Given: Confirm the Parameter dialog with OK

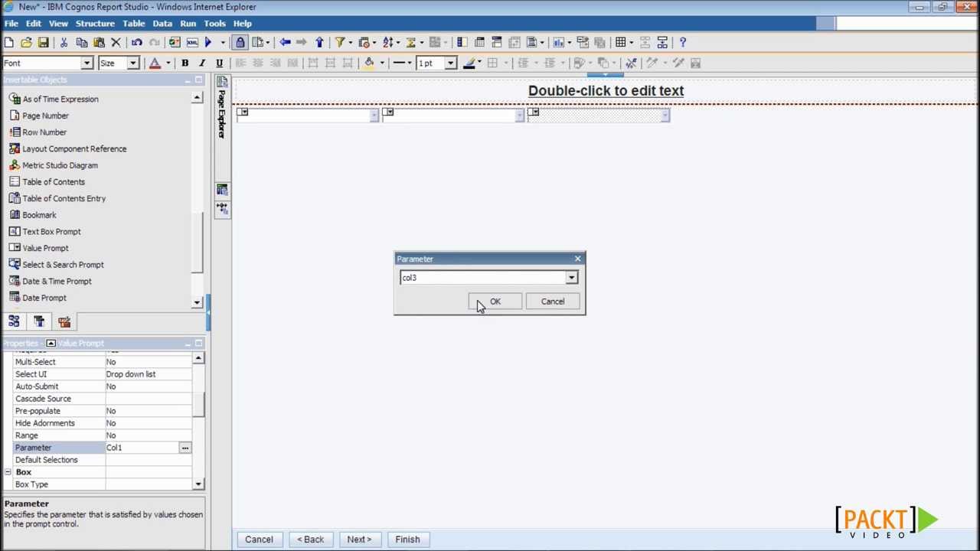Looking at the screenshot, I should point(495,302).
